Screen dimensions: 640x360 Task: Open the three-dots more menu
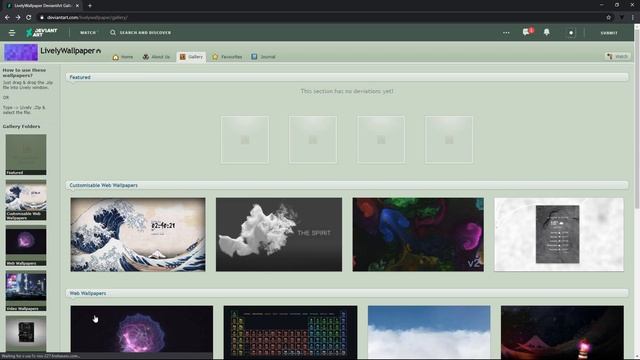tap(506, 33)
